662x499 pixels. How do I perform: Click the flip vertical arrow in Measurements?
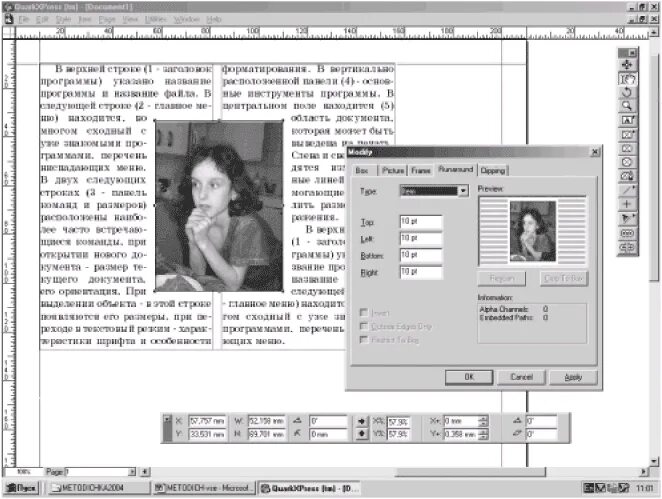tap(362, 434)
